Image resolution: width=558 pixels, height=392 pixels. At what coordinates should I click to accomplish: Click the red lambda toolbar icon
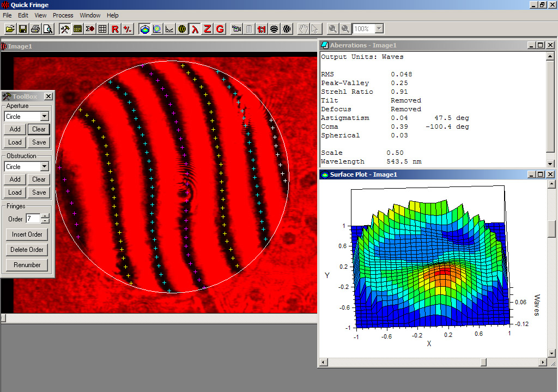click(x=195, y=29)
